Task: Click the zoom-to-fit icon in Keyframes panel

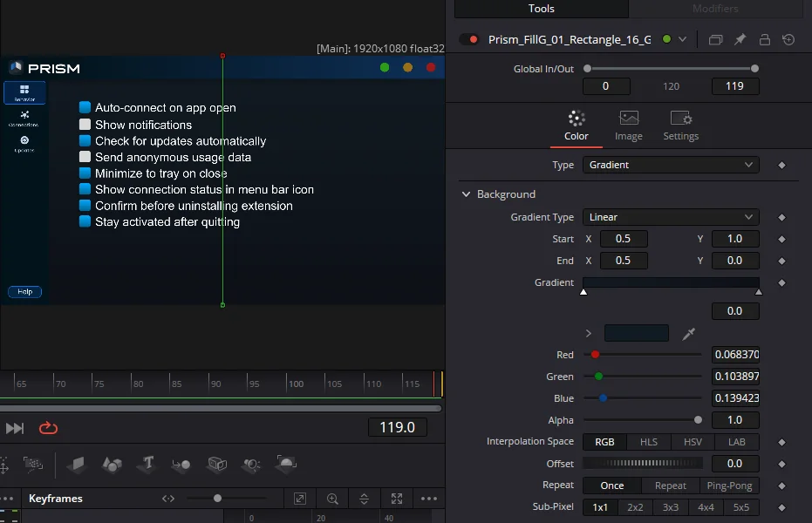Action: (x=300, y=499)
